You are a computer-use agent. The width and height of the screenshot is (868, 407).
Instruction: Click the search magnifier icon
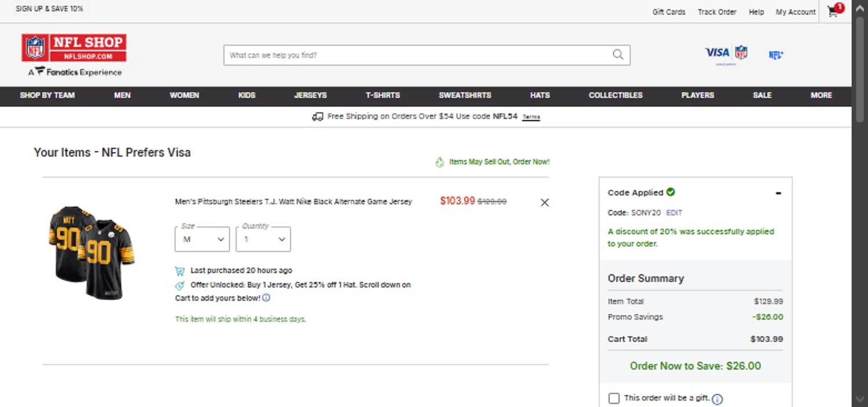[x=618, y=55]
